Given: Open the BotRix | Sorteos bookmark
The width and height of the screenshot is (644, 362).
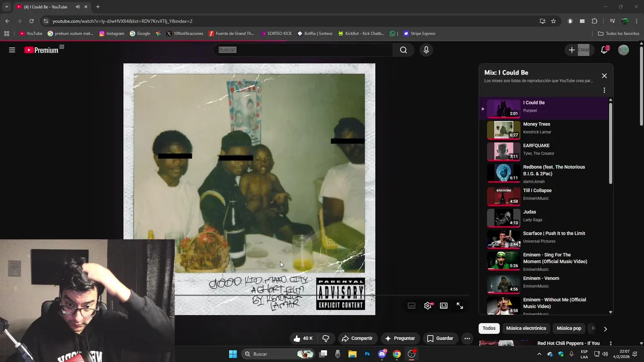Looking at the screenshot, I should tap(315, 34).
